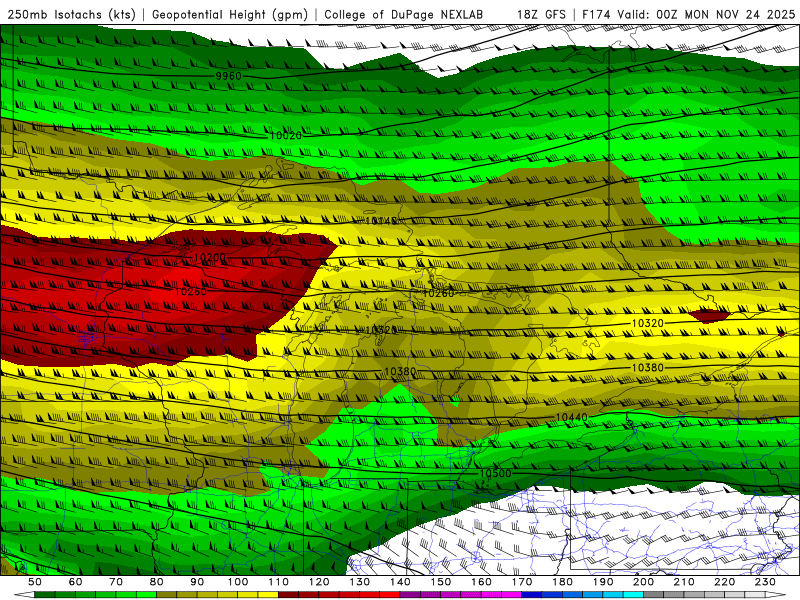
Task: Click "College of DuPage NEXLAB" in the header
Action: pyautogui.click(x=403, y=14)
